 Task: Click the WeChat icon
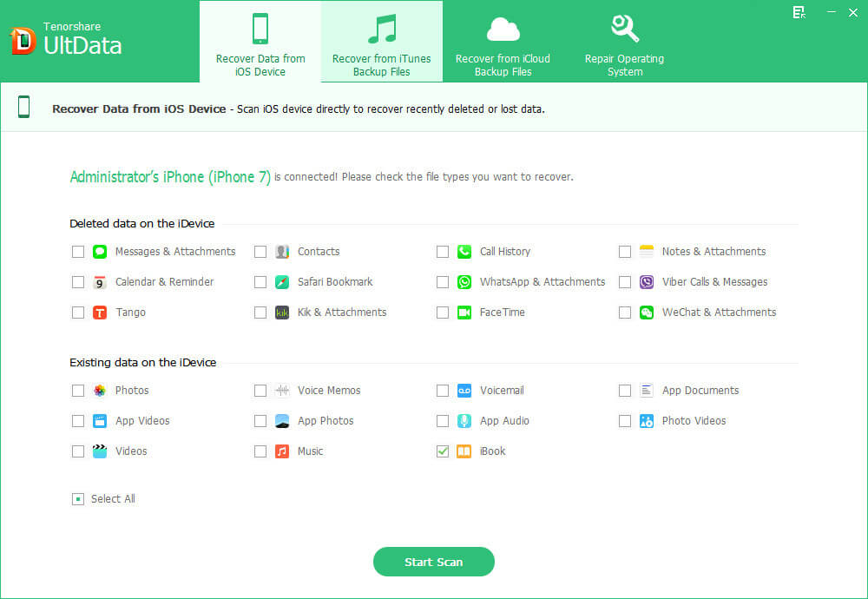point(647,313)
